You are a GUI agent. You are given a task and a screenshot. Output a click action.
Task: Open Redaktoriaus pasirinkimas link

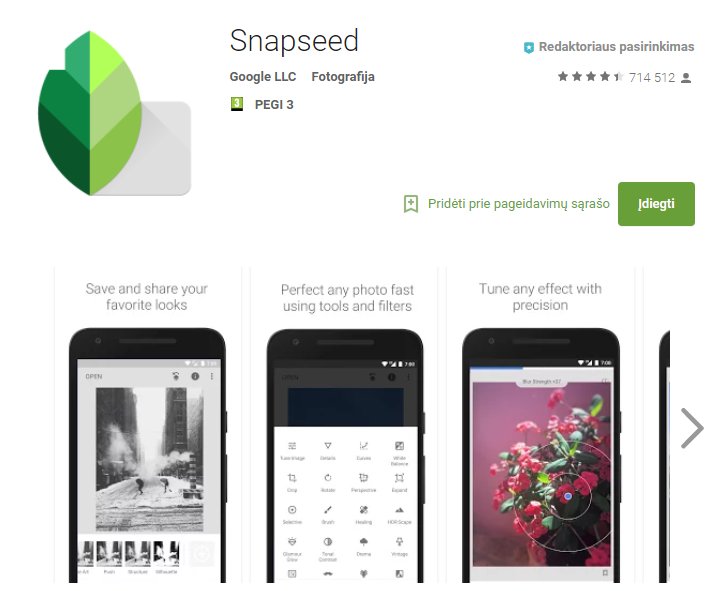(x=616, y=47)
